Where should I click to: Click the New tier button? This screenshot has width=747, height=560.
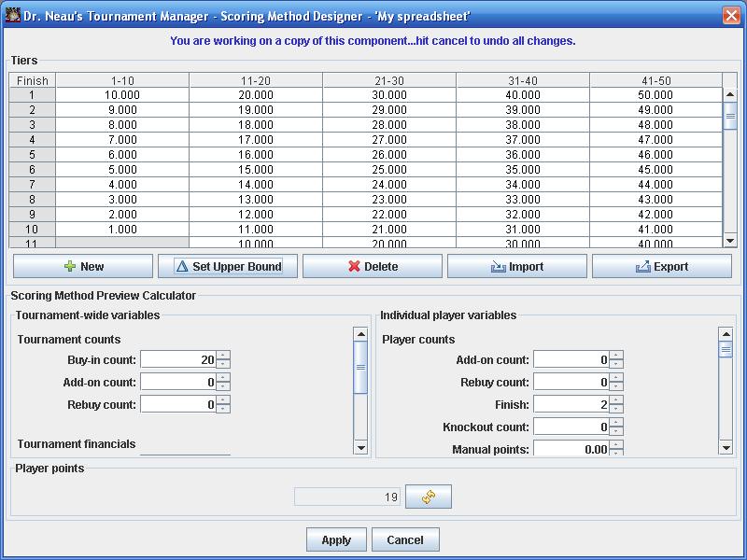[x=83, y=266]
